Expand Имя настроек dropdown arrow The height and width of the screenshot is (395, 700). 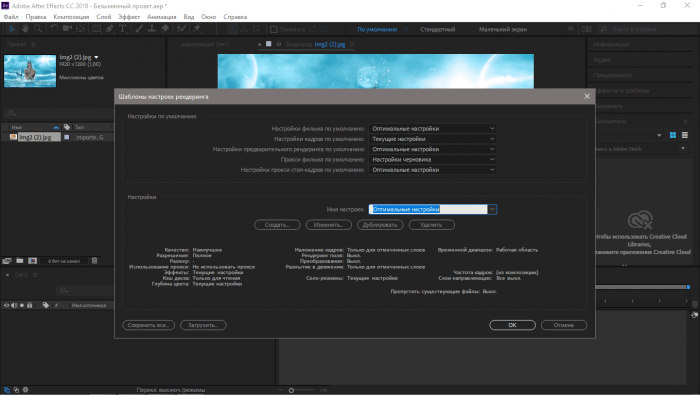point(492,209)
